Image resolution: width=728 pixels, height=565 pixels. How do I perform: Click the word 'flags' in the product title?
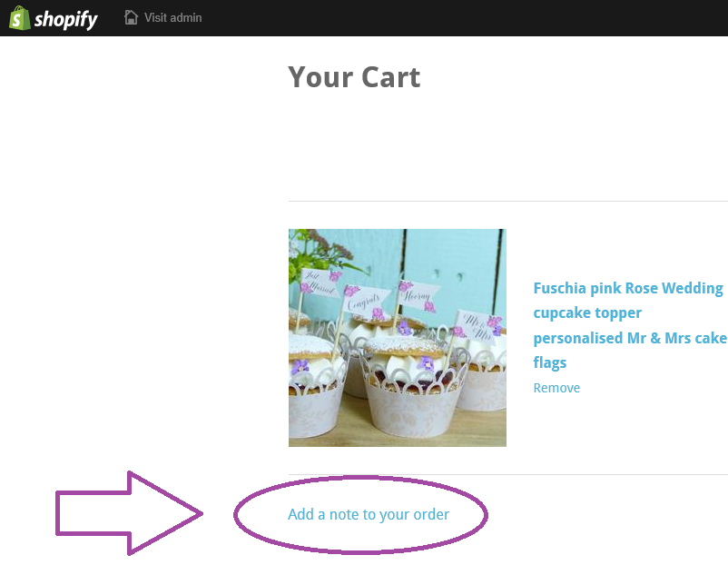(550, 362)
